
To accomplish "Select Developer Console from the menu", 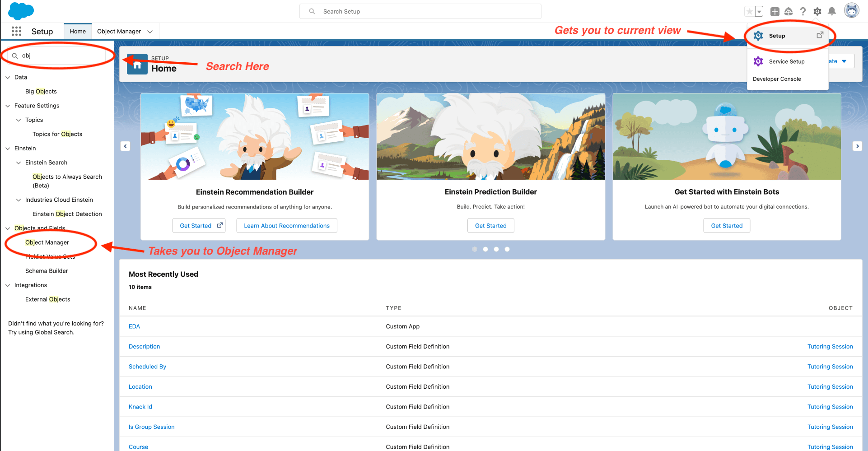I will (x=777, y=79).
